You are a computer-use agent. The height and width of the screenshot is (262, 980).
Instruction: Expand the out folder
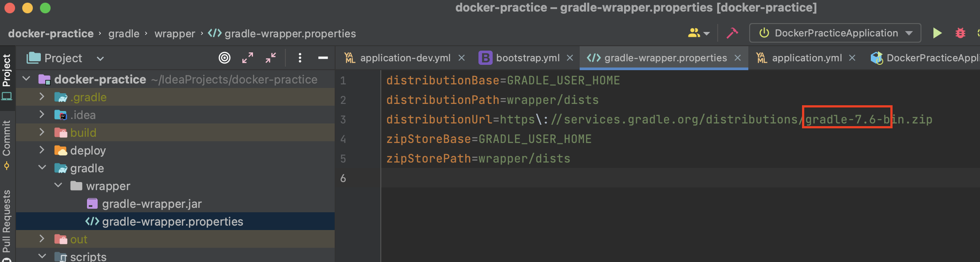pos(42,239)
